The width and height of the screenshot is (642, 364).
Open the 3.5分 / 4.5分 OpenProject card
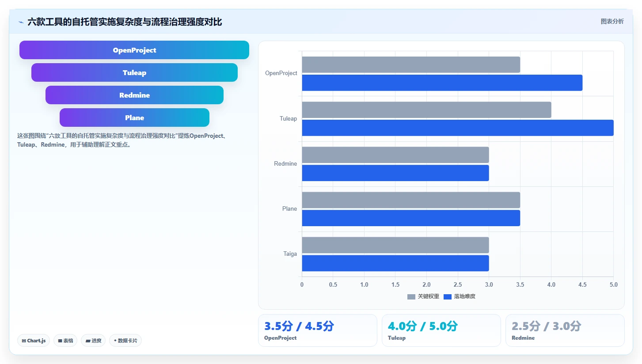(x=318, y=330)
